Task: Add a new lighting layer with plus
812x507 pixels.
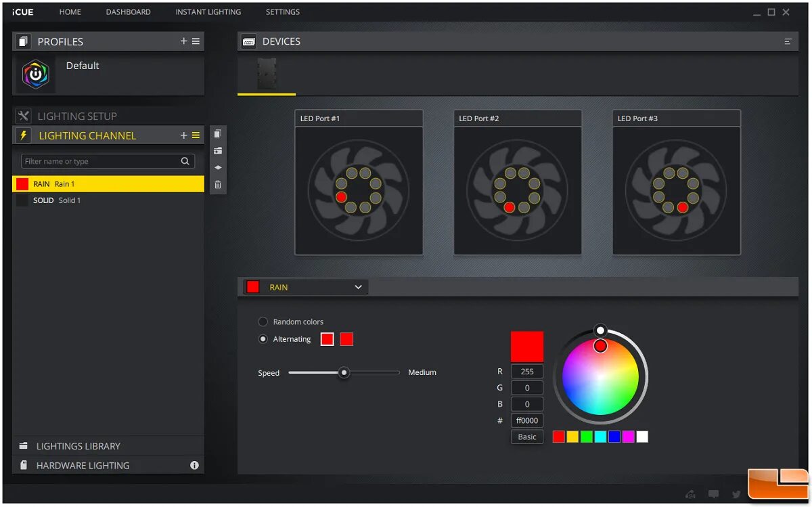Action: pyautogui.click(x=183, y=135)
